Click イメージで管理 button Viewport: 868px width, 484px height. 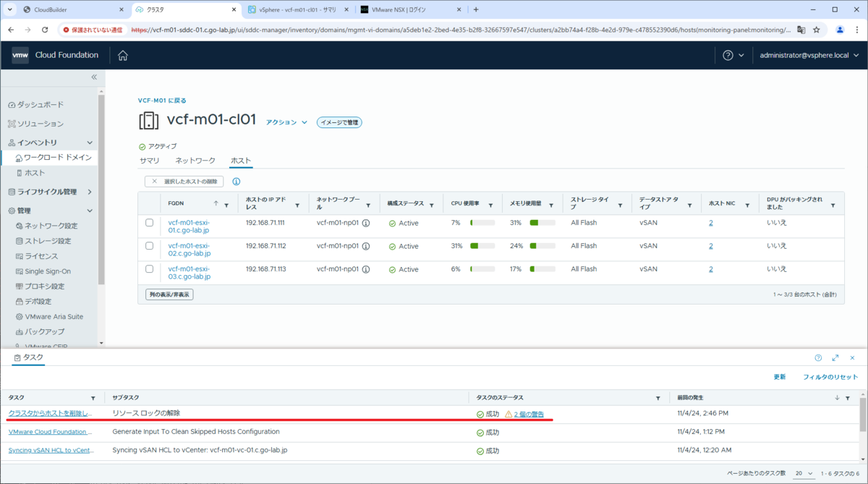click(x=339, y=122)
